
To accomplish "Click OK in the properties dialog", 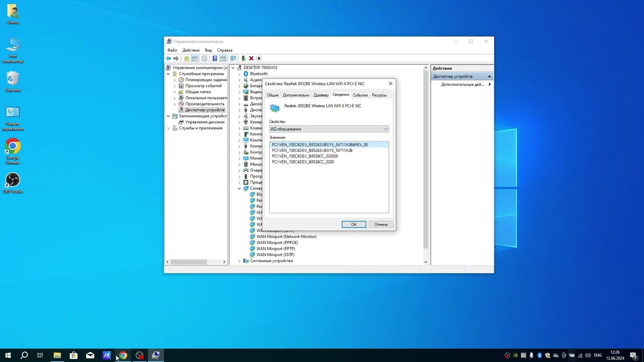I will pyautogui.click(x=354, y=224).
